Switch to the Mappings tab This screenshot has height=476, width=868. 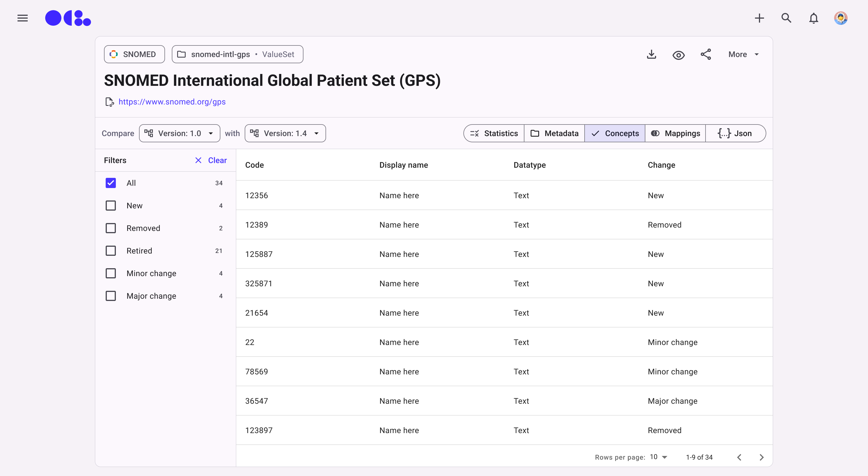point(675,133)
